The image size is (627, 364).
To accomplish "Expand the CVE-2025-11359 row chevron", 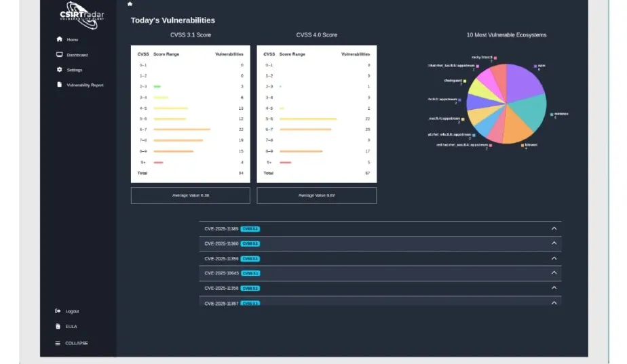I will [x=554, y=258].
